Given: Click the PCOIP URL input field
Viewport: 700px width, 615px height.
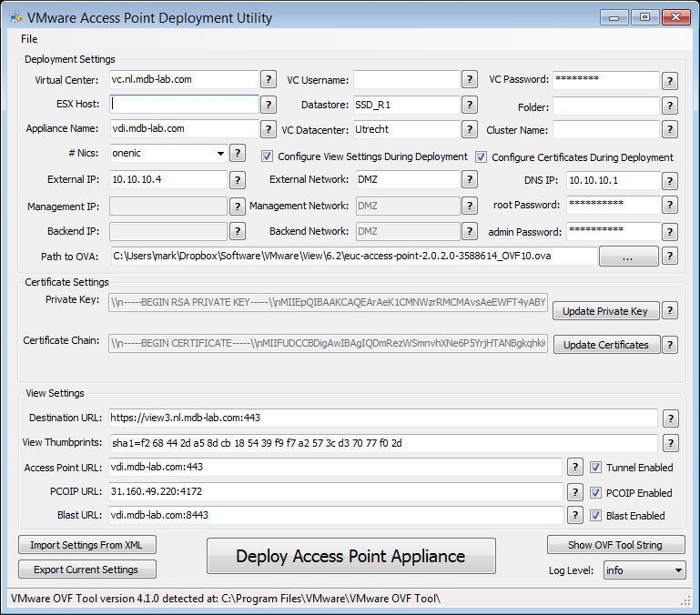Looking at the screenshot, I should [336, 491].
